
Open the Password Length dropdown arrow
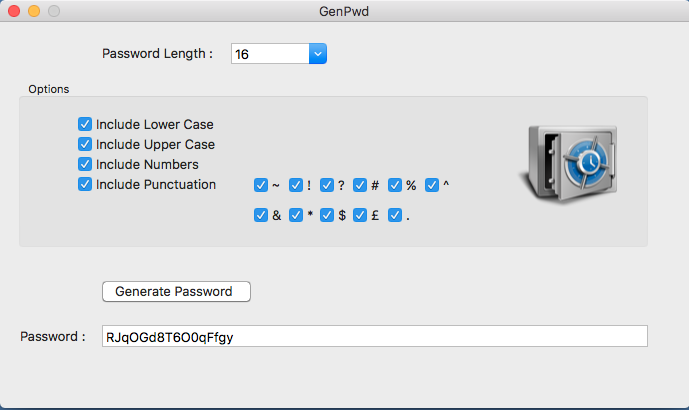pos(318,54)
